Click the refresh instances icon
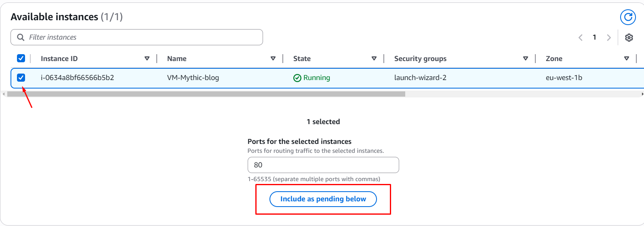Image resolution: width=644 pixels, height=226 pixels. coord(628,17)
